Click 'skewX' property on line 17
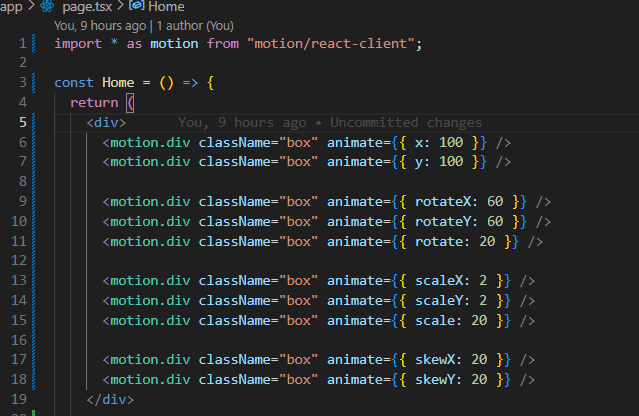The image size is (639, 416). [435, 359]
